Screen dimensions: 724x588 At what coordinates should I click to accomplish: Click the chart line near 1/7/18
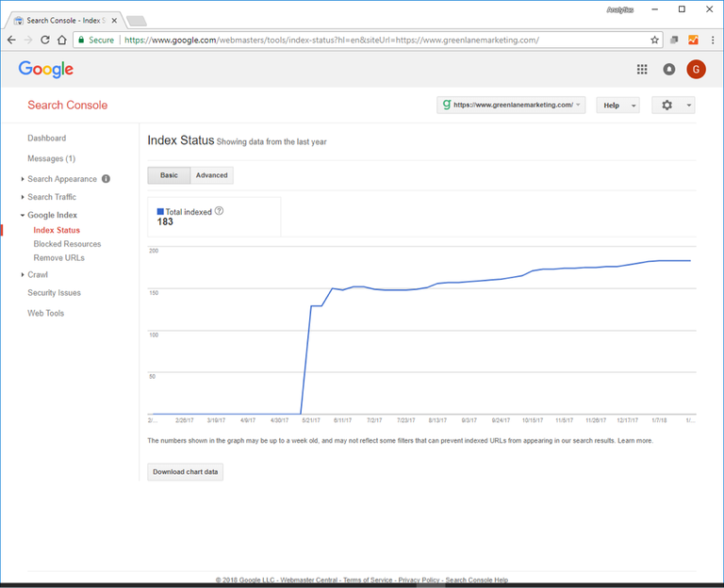(659, 261)
